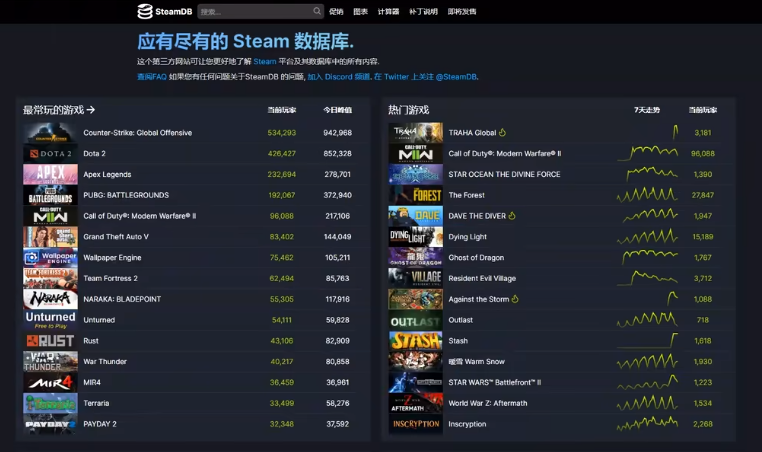Open the STAR WARS Battlefront II title link
The image size is (762, 452).
pyautogui.click(x=495, y=382)
